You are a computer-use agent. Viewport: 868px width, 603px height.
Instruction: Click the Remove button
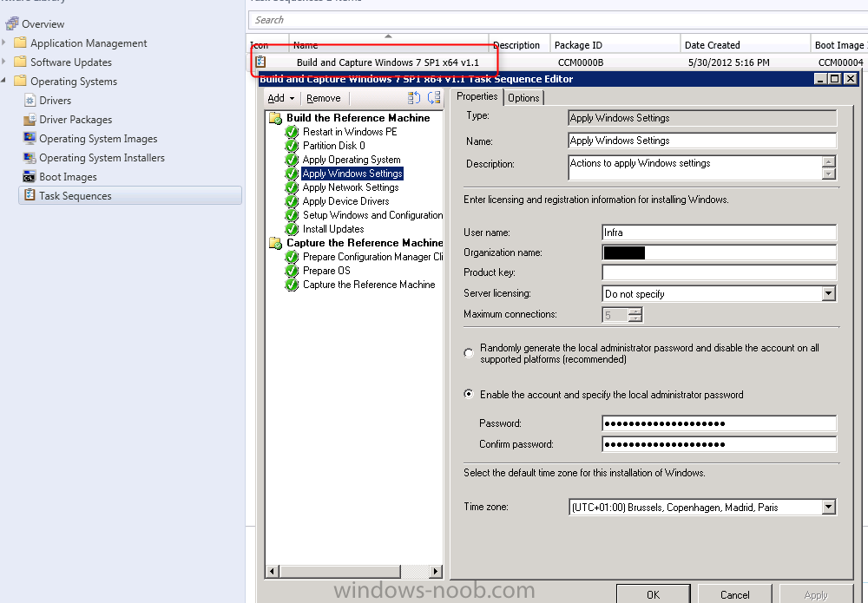323,98
